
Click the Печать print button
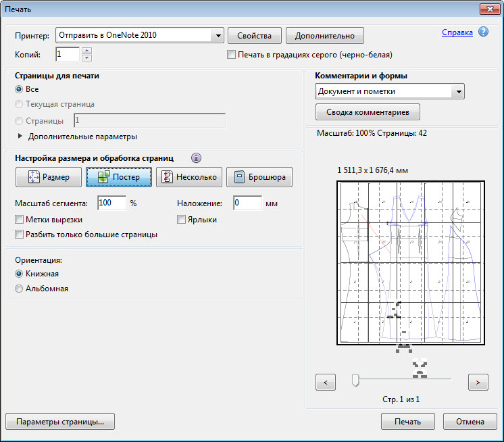coord(408,422)
